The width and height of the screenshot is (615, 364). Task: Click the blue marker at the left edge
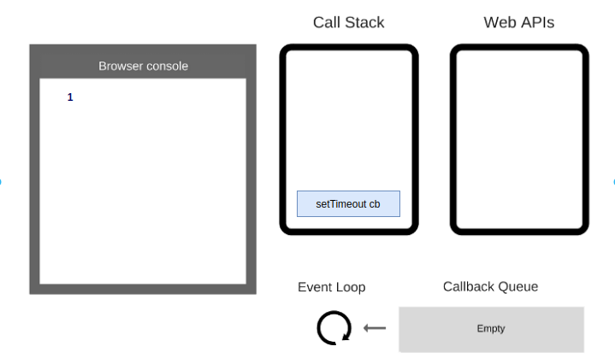(1, 182)
